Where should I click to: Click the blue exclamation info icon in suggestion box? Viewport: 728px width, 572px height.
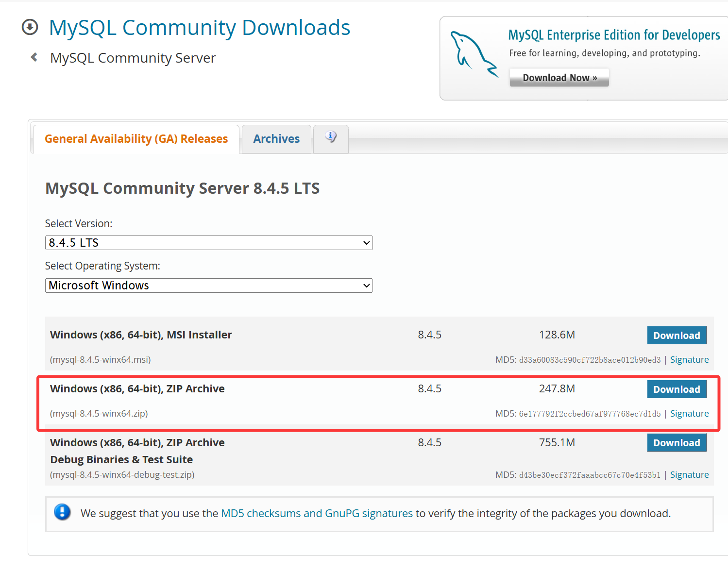tap(62, 512)
